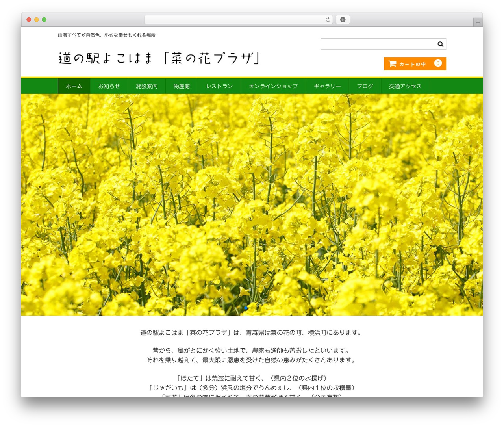Select ブログ in navigation bar

[x=365, y=86]
